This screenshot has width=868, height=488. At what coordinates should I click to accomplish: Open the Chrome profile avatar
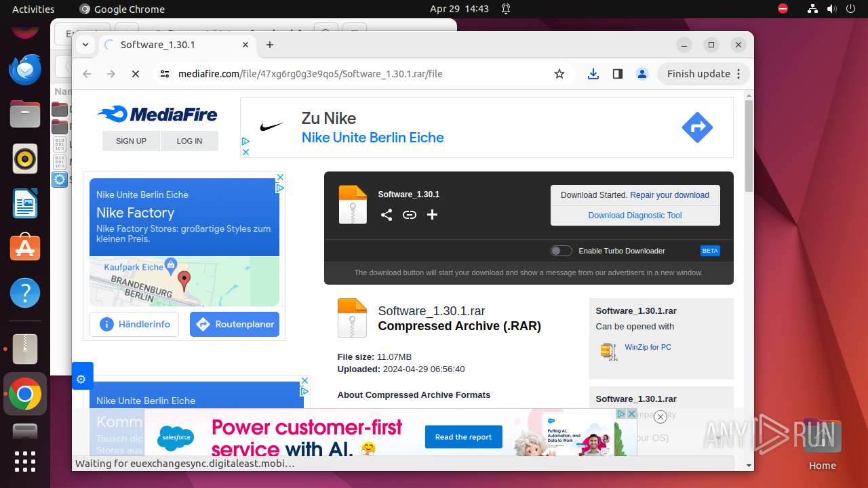click(642, 74)
